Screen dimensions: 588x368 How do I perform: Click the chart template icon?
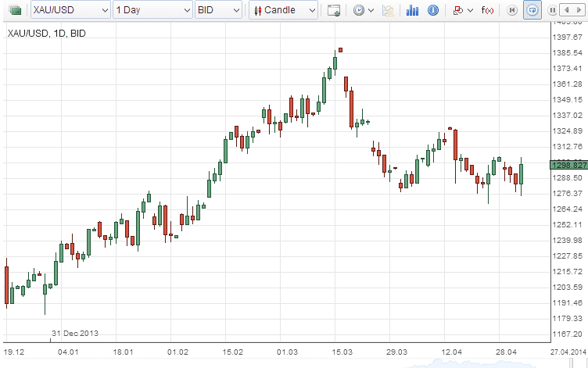click(x=388, y=10)
